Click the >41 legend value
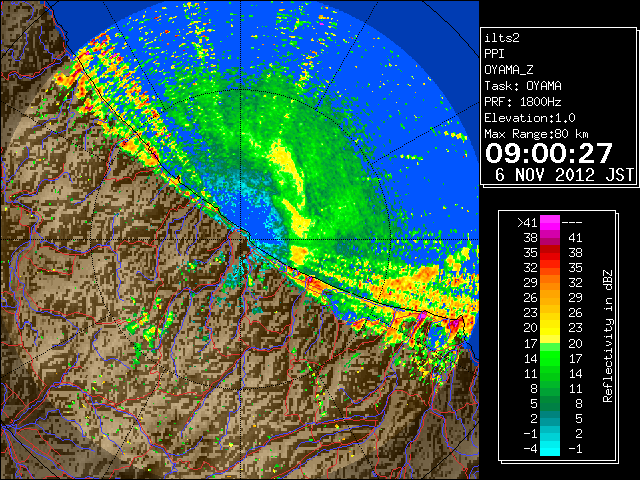Image resolution: width=640 pixels, height=480 pixels. tap(527, 222)
